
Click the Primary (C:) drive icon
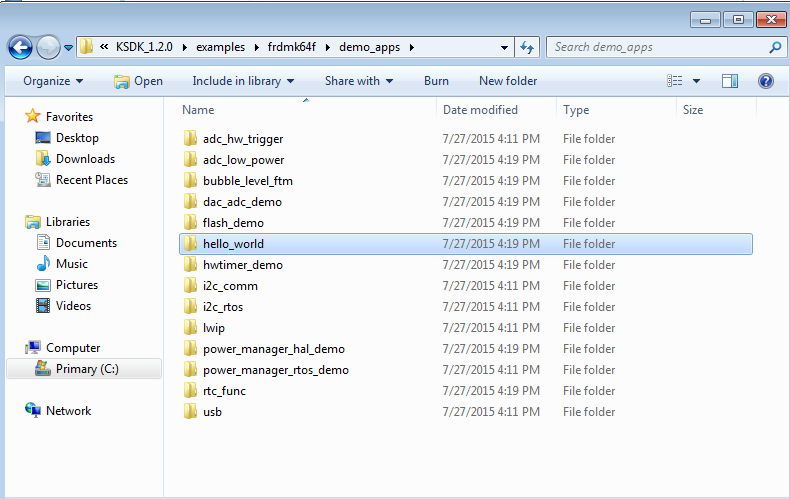(43, 369)
